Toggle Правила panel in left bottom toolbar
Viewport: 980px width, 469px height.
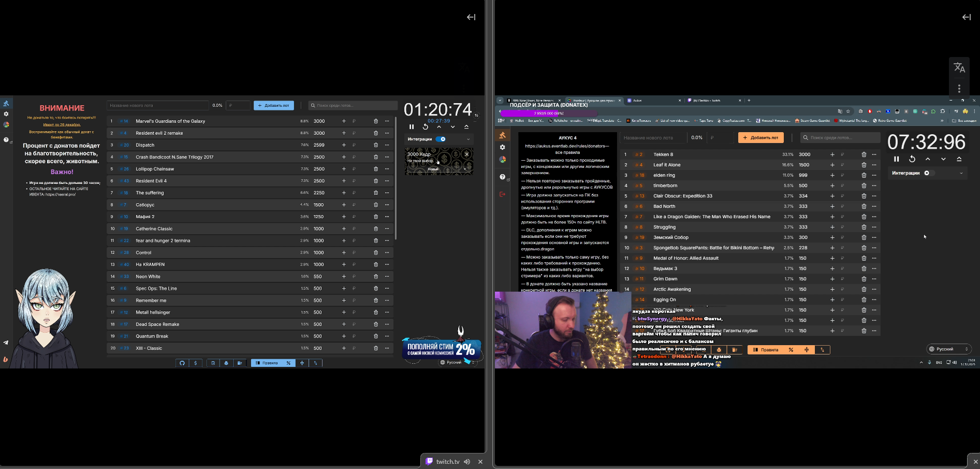click(x=267, y=363)
